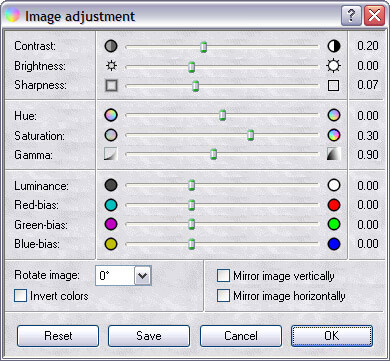Close the Image adjustment dialog
Screen dimensions: 390x361
(x=374, y=15)
